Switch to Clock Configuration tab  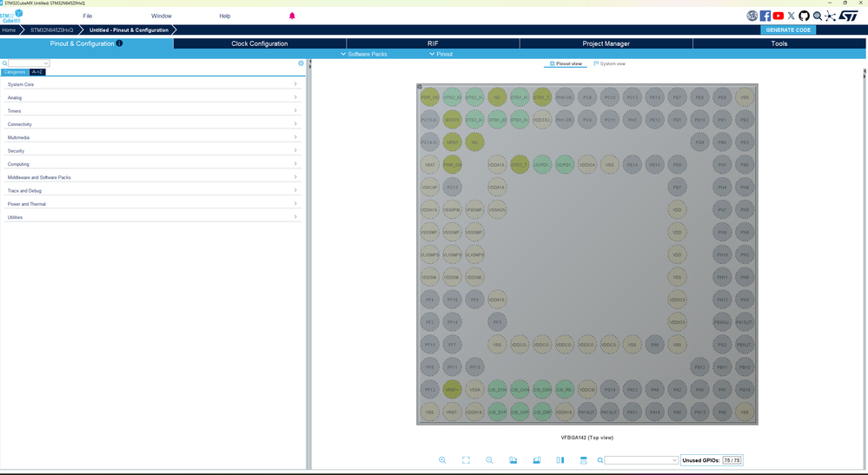(260, 43)
